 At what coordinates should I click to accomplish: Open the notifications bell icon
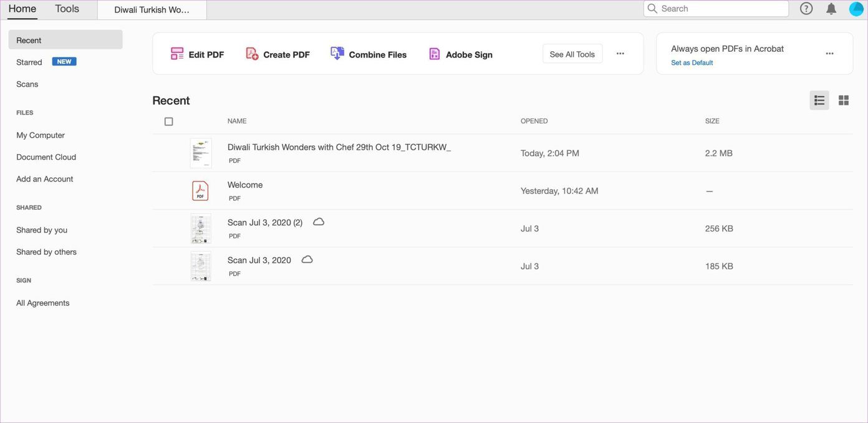(831, 9)
